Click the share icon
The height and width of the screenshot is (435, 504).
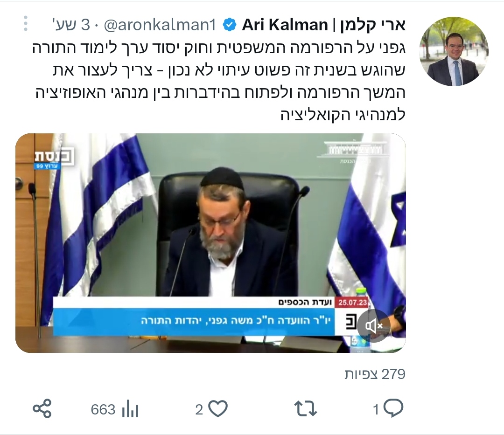click(x=42, y=409)
